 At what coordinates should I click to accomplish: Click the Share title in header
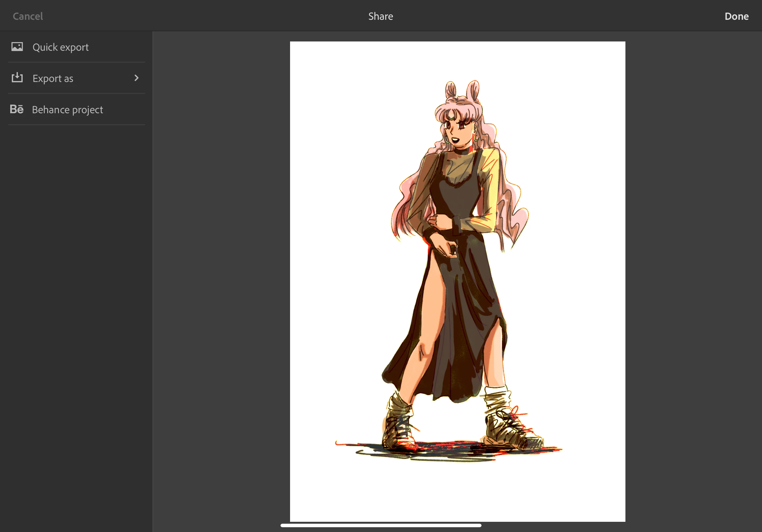pyautogui.click(x=380, y=16)
